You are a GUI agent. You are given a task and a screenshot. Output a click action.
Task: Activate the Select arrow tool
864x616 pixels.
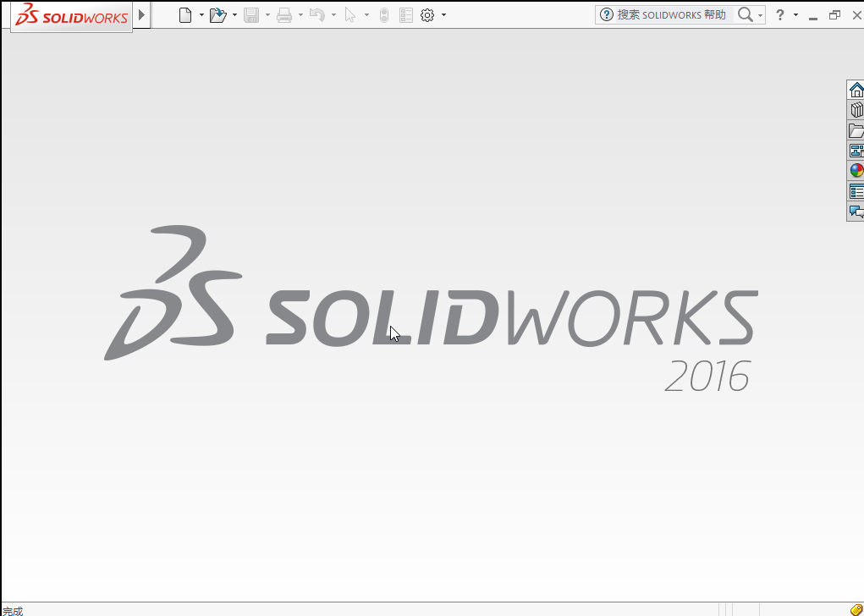coord(351,14)
